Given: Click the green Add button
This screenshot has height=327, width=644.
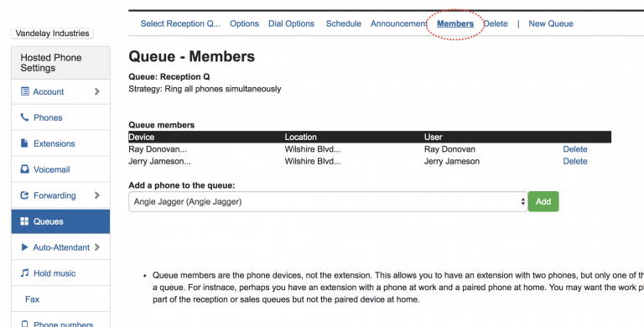Looking at the screenshot, I should coord(543,201).
